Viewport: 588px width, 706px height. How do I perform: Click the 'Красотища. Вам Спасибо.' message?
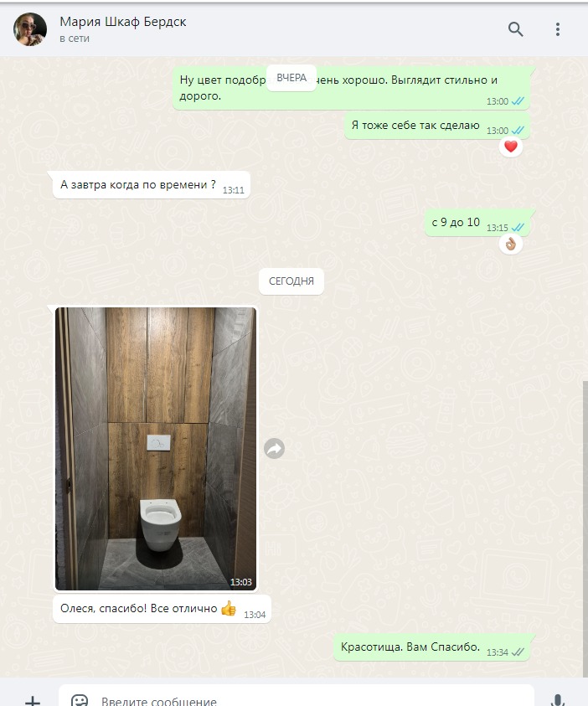point(431,647)
